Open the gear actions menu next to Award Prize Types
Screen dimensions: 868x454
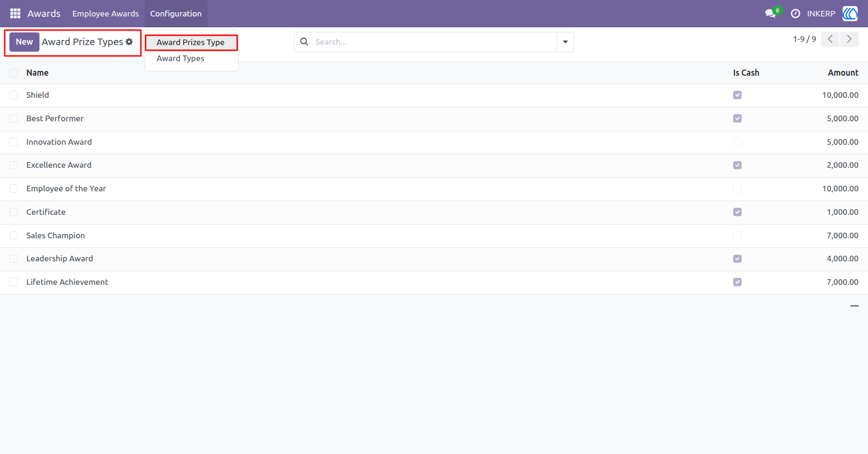click(x=129, y=42)
